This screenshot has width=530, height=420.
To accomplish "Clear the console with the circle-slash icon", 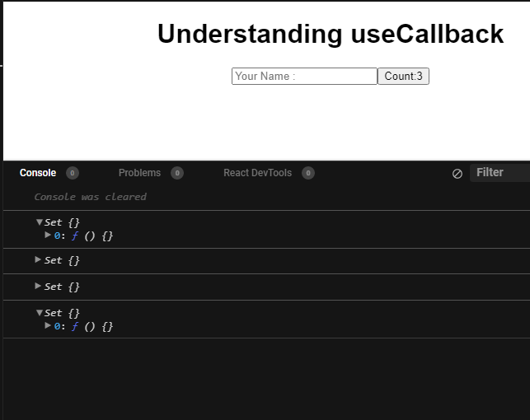I will point(457,174).
